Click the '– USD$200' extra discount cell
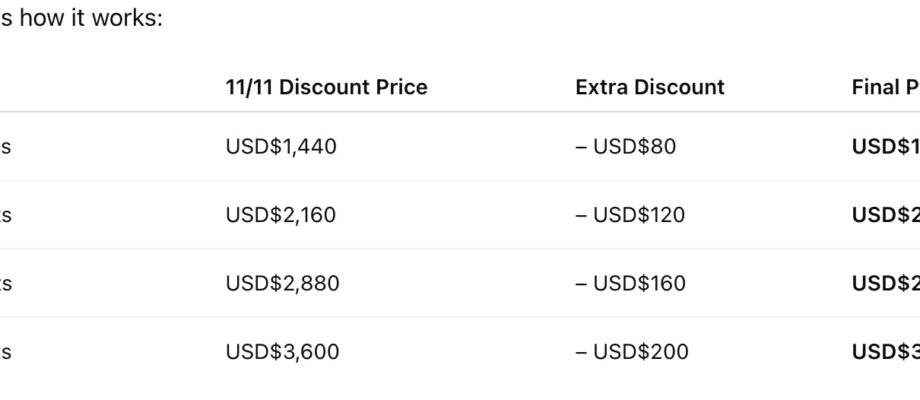 631,352
